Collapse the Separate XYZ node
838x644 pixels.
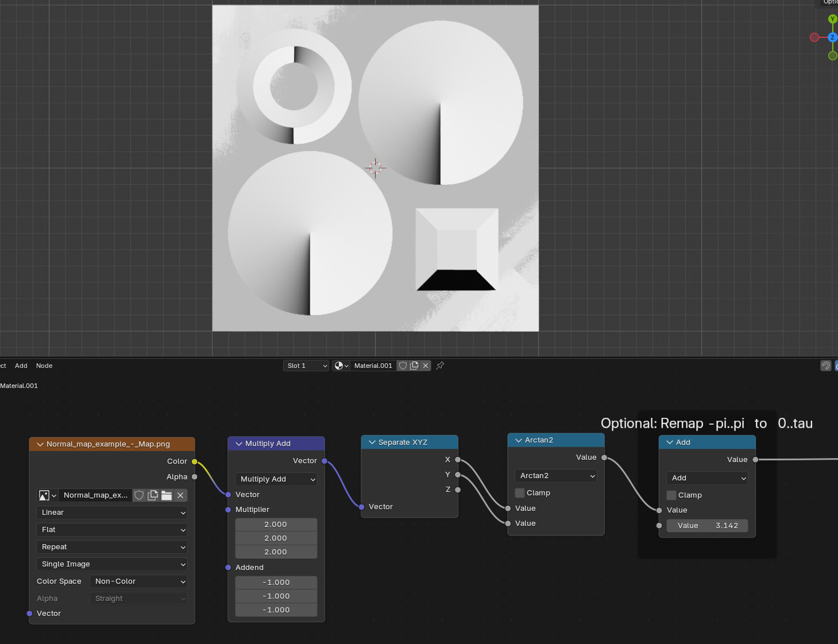click(x=372, y=443)
